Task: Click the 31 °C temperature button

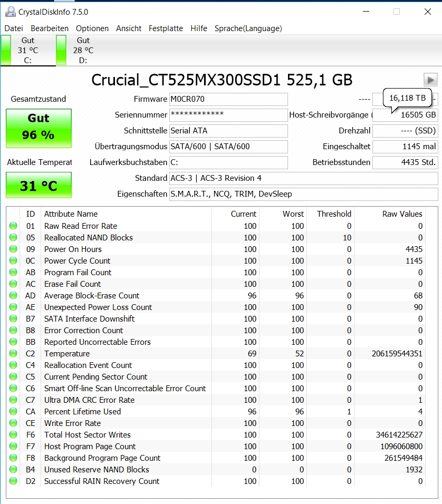Action: click(39, 185)
